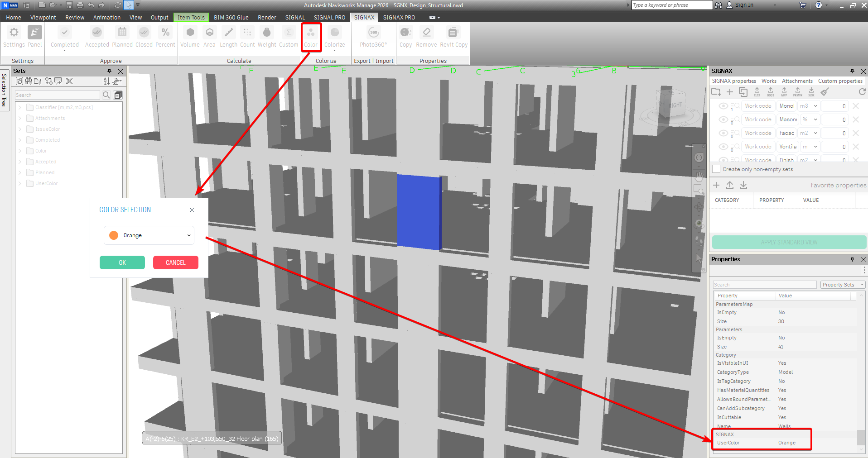Open Custom properties tab
Viewport: 868px width, 458px height.
pyautogui.click(x=840, y=81)
